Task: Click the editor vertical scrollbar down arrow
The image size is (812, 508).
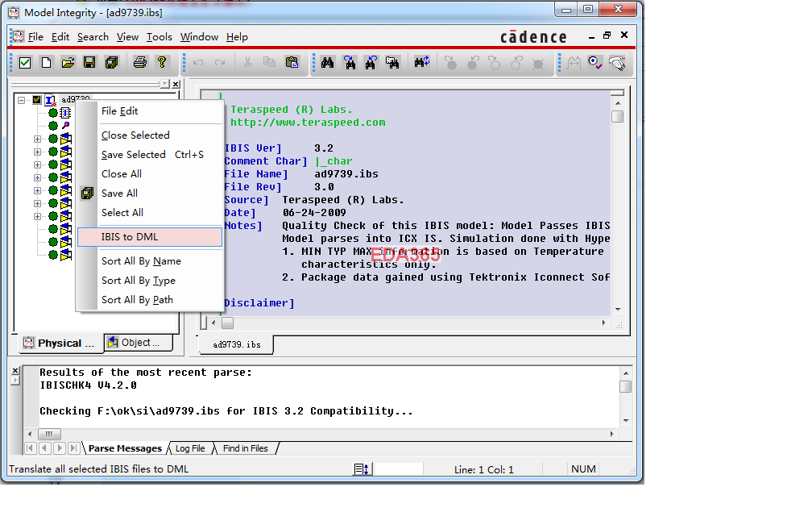Action: [x=618, y=310]
